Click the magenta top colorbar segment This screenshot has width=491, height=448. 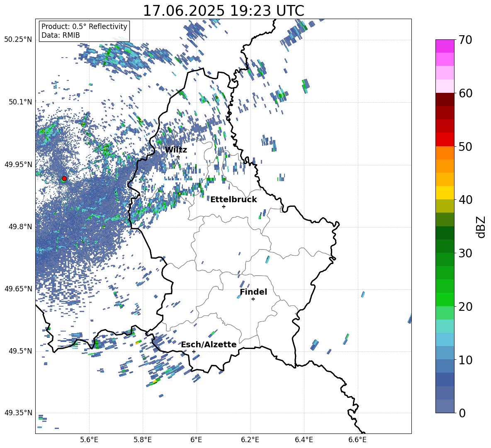[445, 46]
